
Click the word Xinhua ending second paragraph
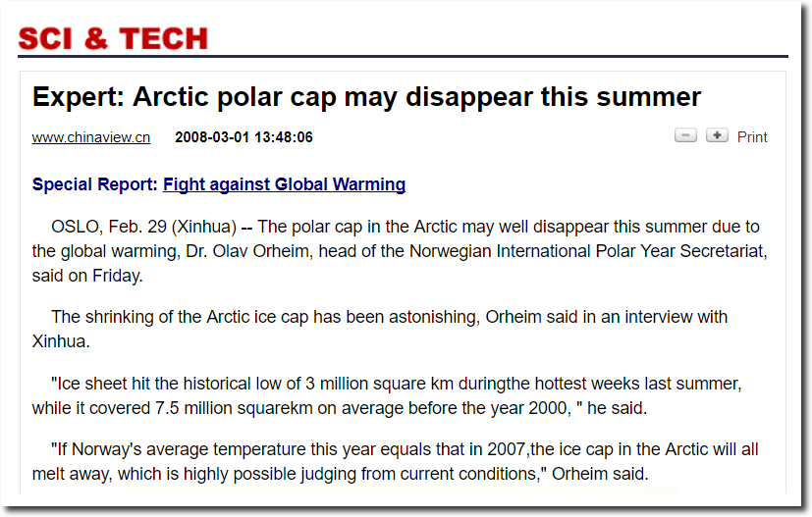(x=61, y=341)
